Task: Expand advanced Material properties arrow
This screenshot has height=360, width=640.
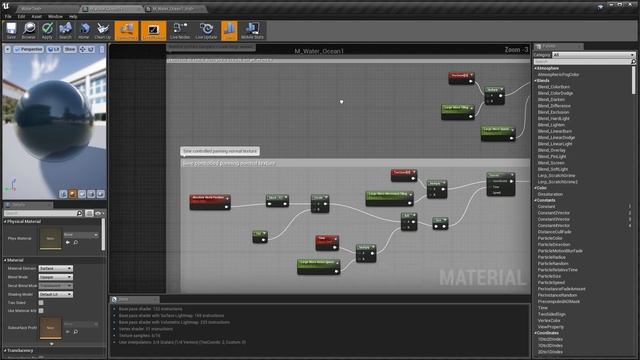Action: tap(51, 344)
